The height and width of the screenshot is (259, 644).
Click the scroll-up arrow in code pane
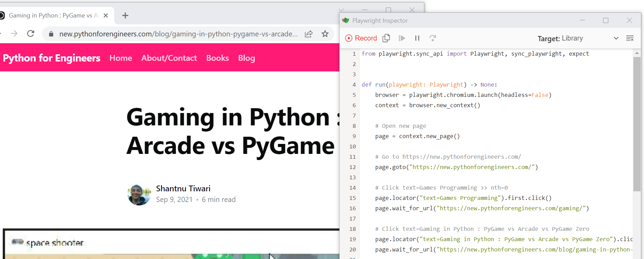[x=637, y=53]
